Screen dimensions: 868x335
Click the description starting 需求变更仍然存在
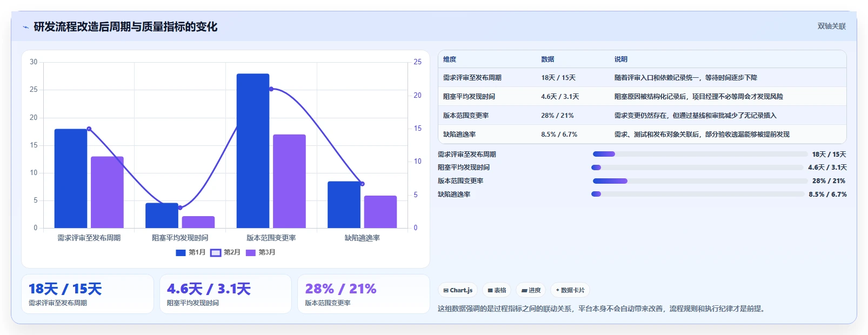696,116
